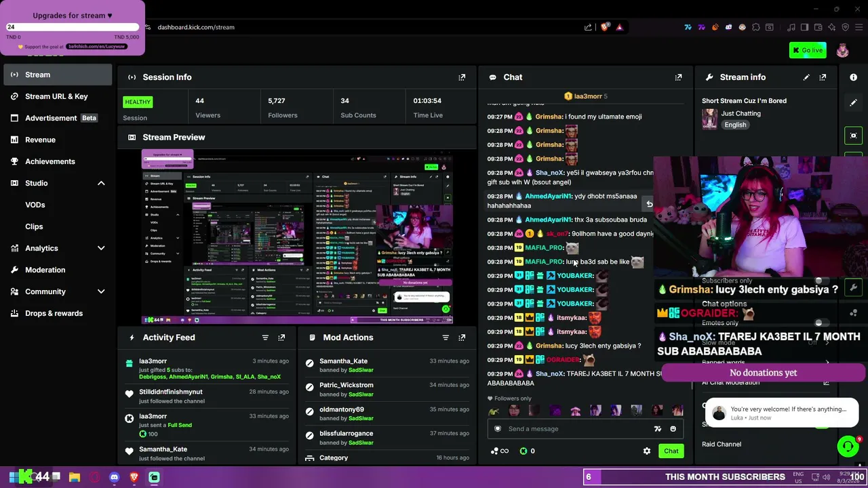Pop out the Stream info panel

(823, 77)
